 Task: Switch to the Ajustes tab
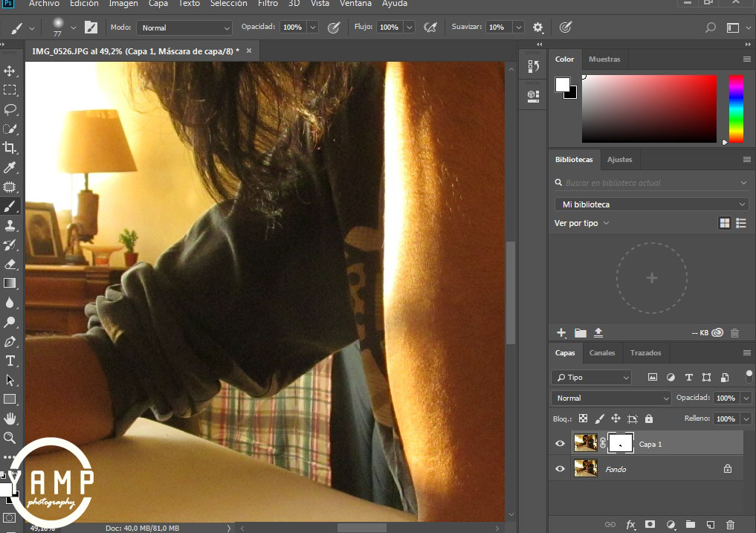coord(619,160)
